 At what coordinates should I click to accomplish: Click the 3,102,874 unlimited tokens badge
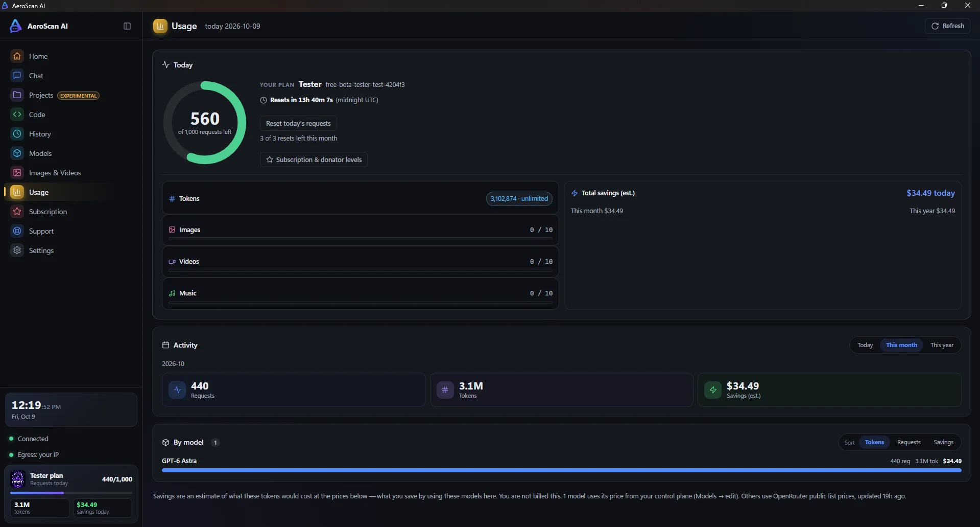[x=519, y=198]
